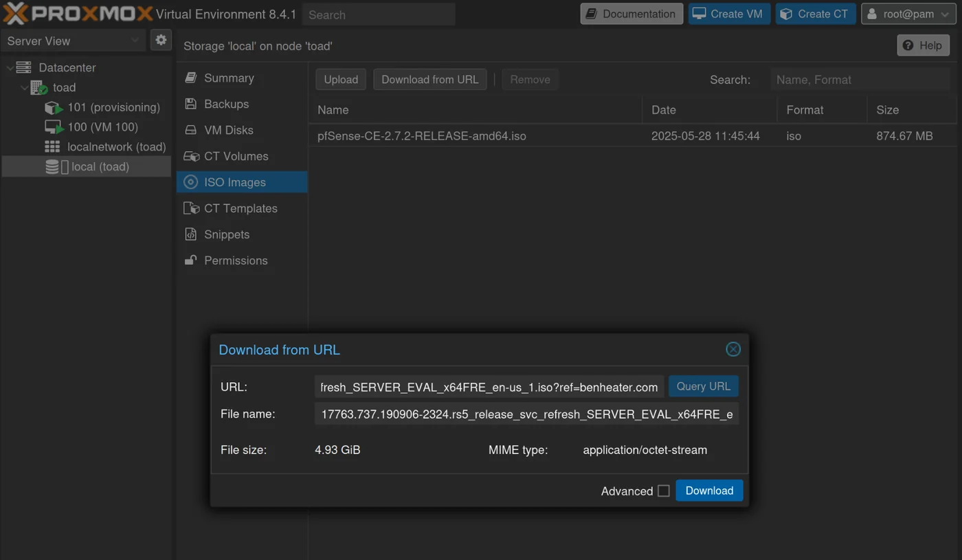This screenshot has width=962, height=560.
Task: Open localnetwork (toad) grid icon entry
Action: point(115,147)
